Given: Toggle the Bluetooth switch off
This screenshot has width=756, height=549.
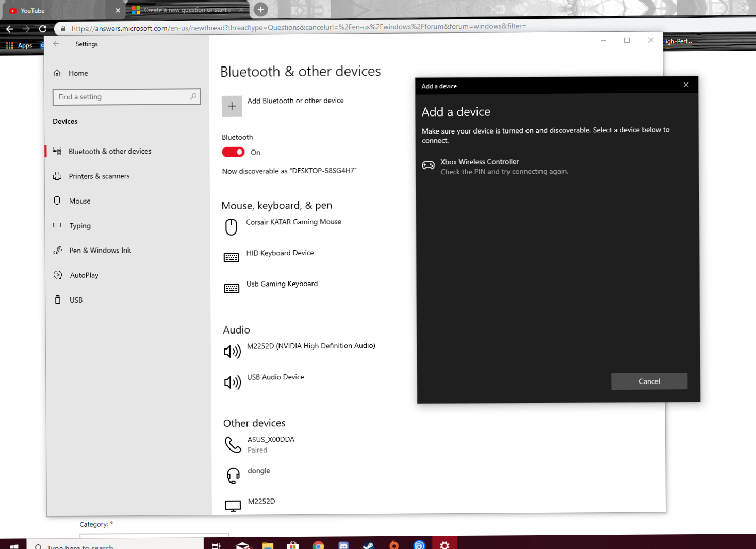Looking at the screenshot, I should pyautogui.click(x=233, y=152).
